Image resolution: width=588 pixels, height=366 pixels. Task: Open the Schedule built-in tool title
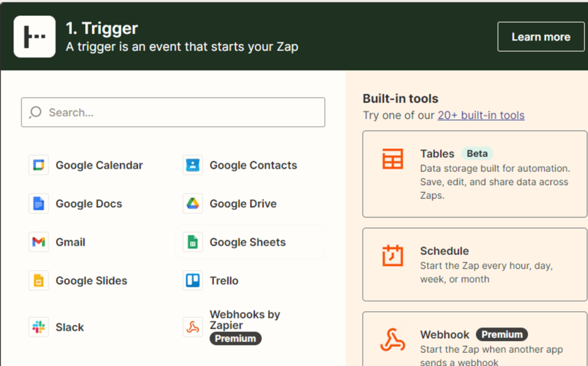click(x=444, y=250)
